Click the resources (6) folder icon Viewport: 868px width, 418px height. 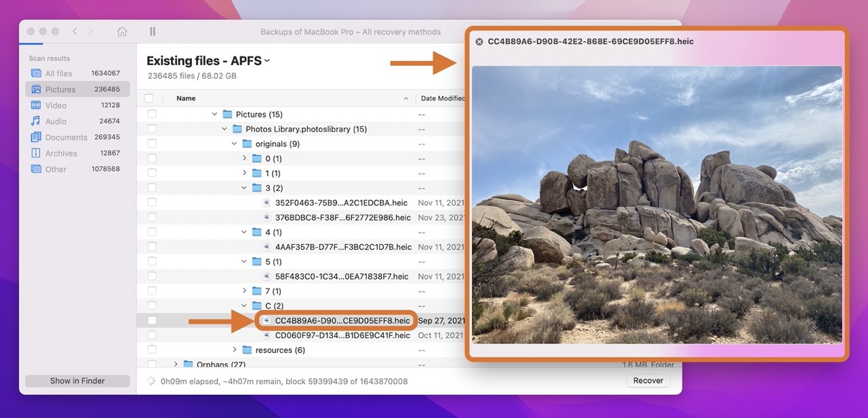(x=247, y=349)
